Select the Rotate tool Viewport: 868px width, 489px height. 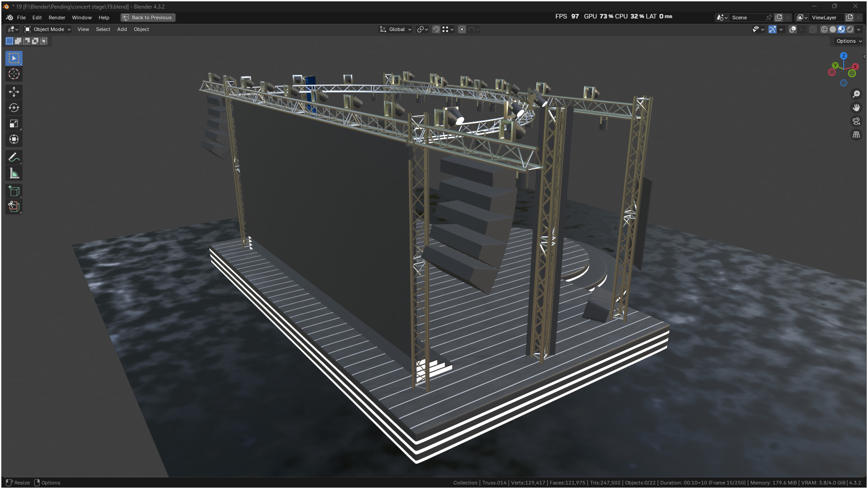click(x=14, y=108)
